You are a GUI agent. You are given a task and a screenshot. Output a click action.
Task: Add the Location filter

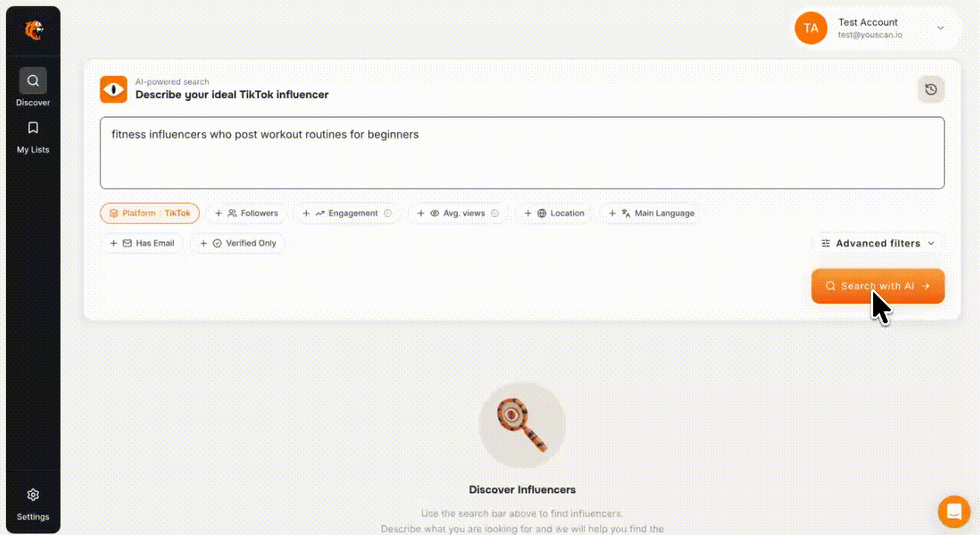point(554,213)
